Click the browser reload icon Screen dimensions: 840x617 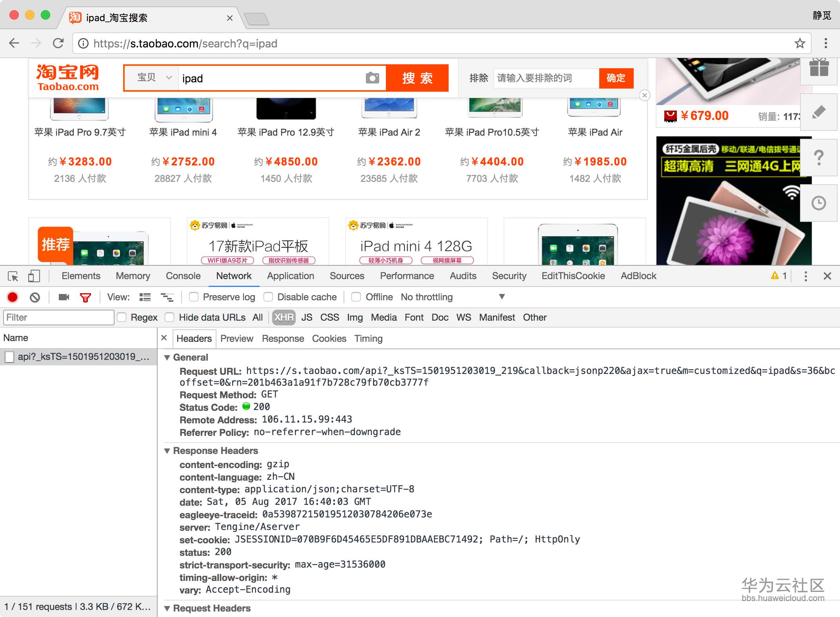[58, 43]
